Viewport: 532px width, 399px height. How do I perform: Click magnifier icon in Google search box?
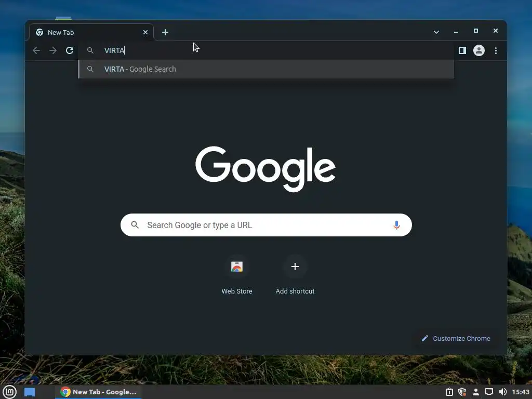tap(135, 225)
